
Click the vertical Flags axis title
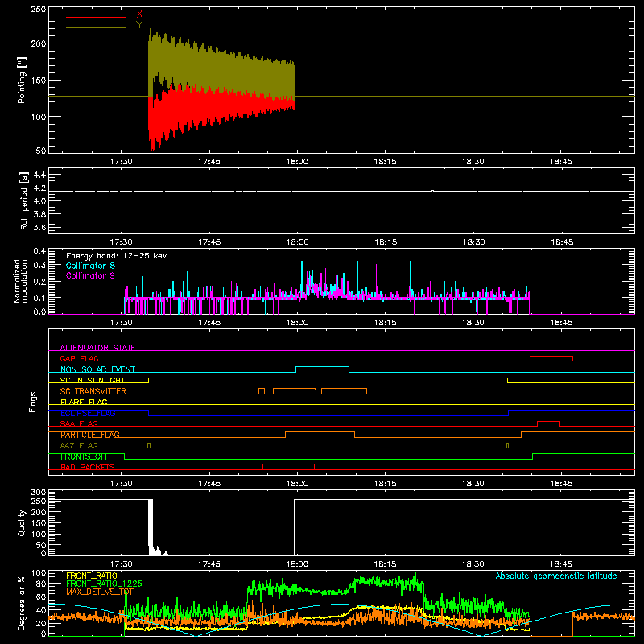click(32, 402)
